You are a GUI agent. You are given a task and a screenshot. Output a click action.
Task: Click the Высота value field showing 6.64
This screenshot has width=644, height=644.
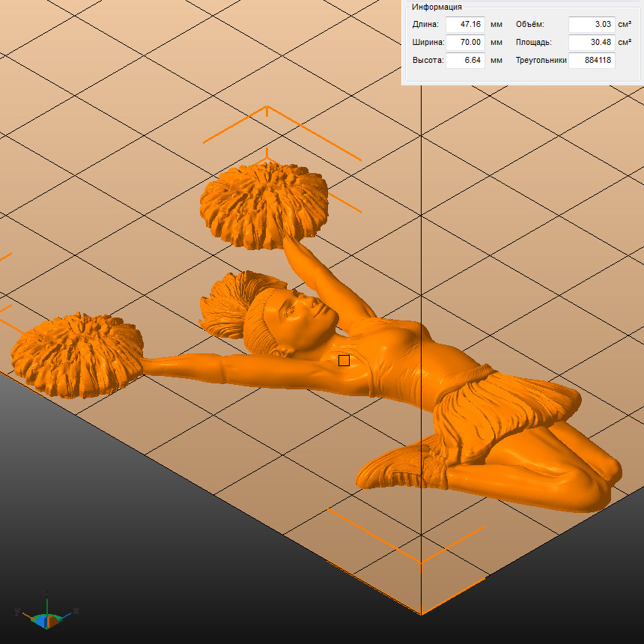click(x=465, y=61)
